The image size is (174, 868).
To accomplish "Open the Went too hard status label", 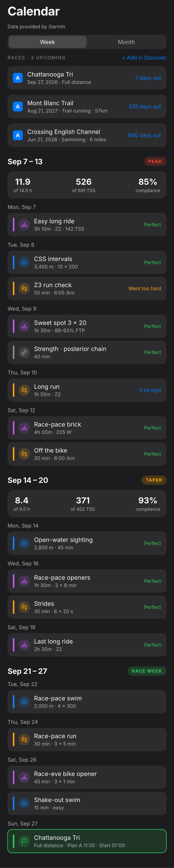I will tap(145, 288).
